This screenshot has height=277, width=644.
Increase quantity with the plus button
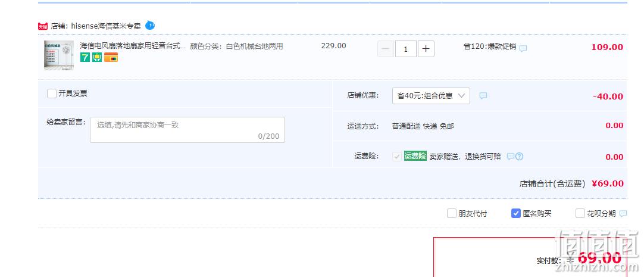point(426,49)
